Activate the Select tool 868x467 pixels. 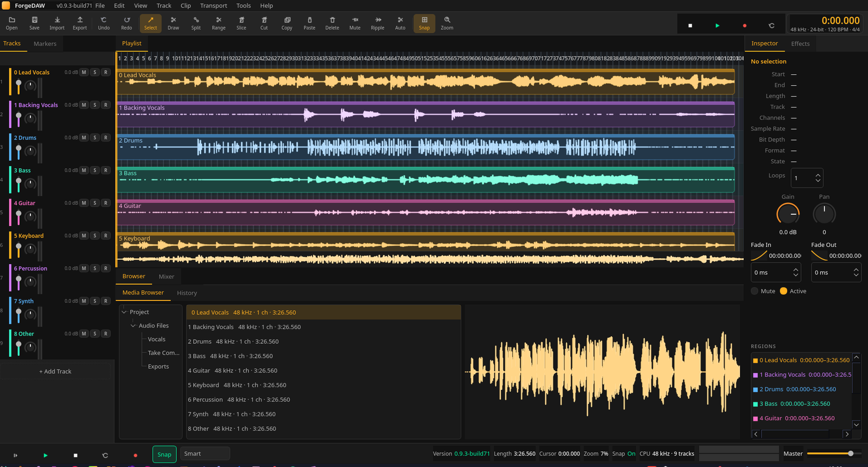[150, 23]
